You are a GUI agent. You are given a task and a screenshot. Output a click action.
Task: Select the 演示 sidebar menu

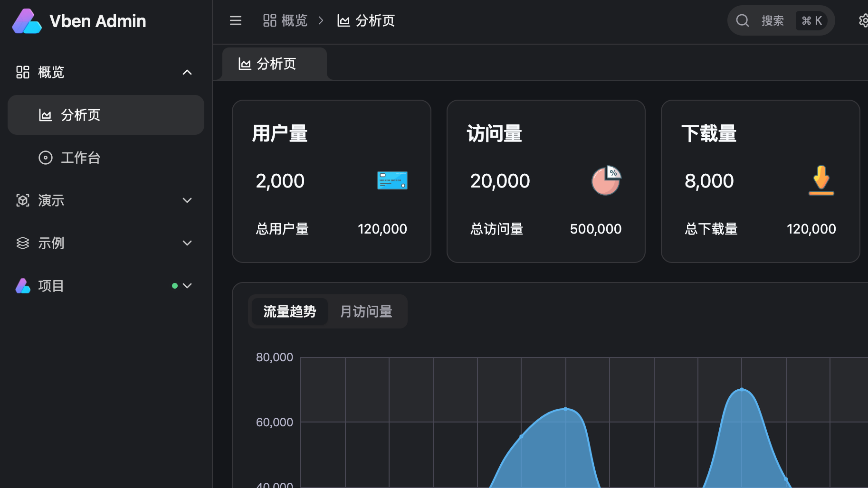coord(106,200)
